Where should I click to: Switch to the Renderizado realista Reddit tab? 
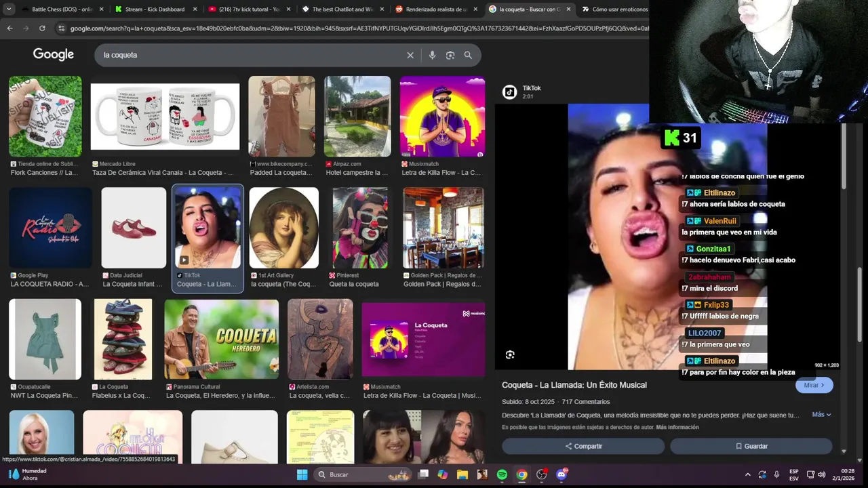coord(435,9)
